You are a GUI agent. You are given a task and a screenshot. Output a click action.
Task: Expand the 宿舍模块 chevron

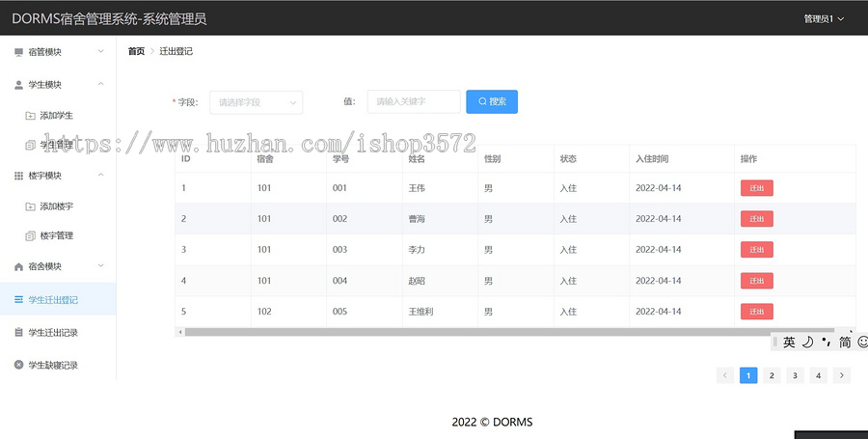pyautogui.click(x=100, y=265)
